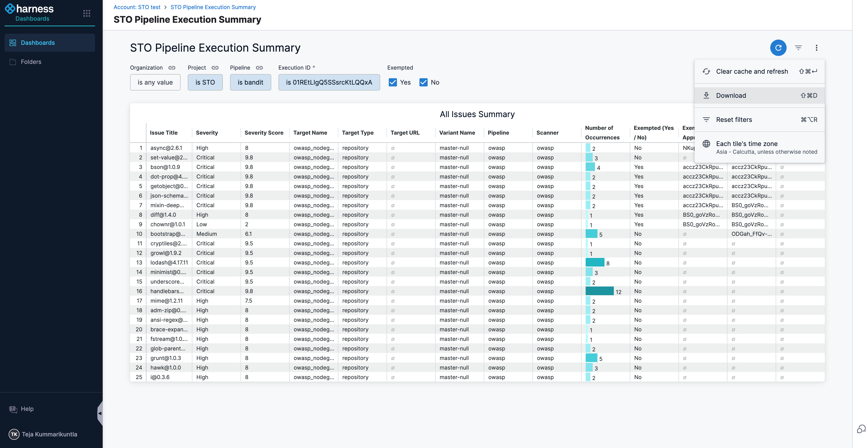
Task: Click the chat support icon
Action: [x=861, y=429]
